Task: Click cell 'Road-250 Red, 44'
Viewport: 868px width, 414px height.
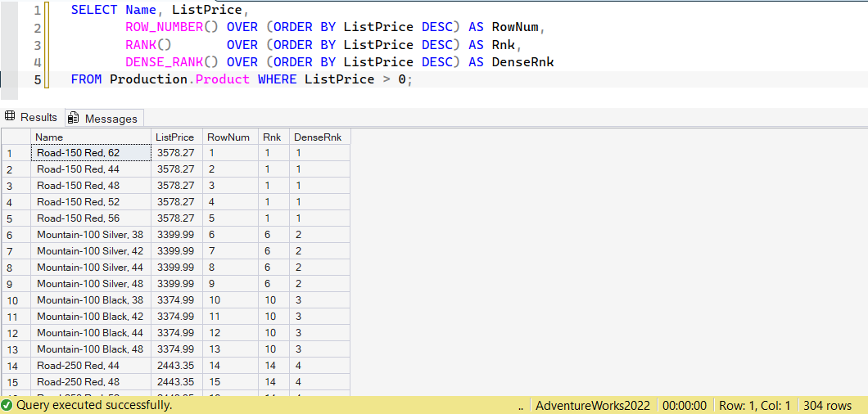Action: coord(91,365)
